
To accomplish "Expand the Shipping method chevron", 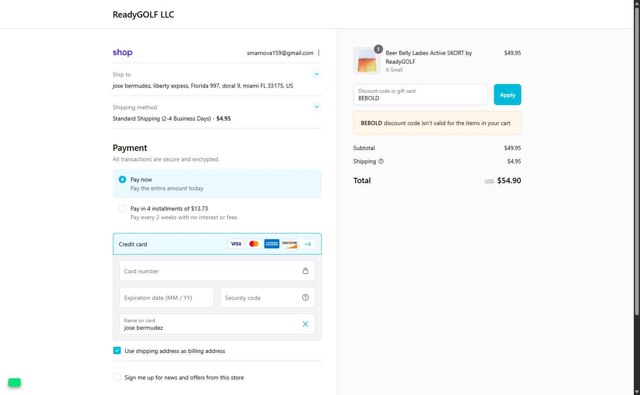I will (x=316, y=107).
